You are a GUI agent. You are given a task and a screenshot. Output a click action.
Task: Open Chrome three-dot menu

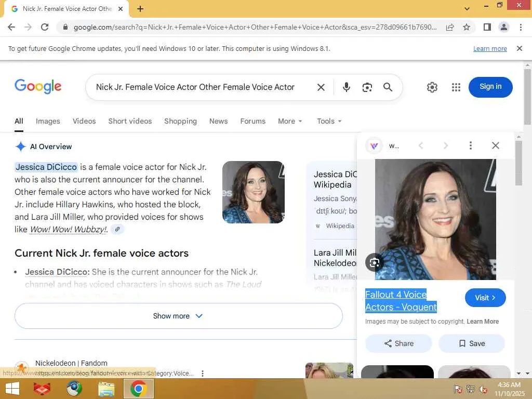(x=521, y=27)
